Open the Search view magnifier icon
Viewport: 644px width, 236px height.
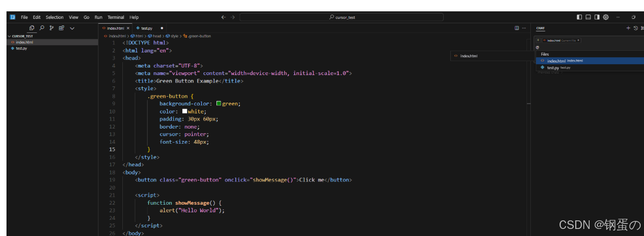click(42, 28)
